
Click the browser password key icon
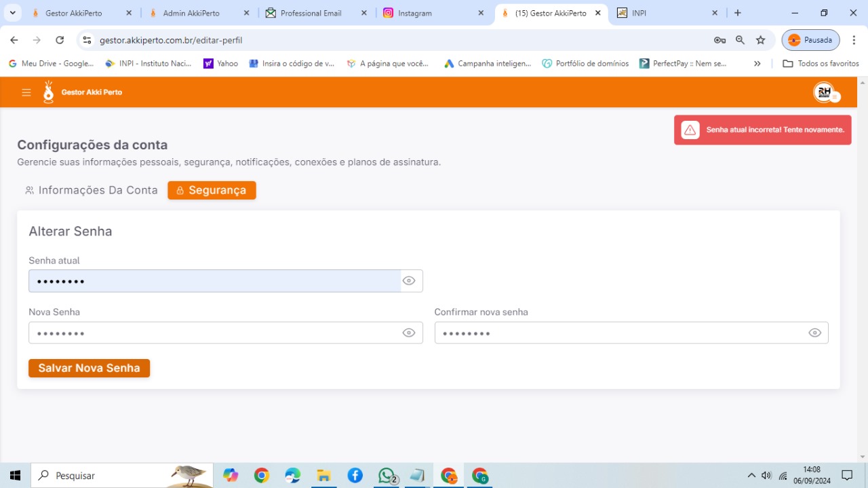point(719,40)
